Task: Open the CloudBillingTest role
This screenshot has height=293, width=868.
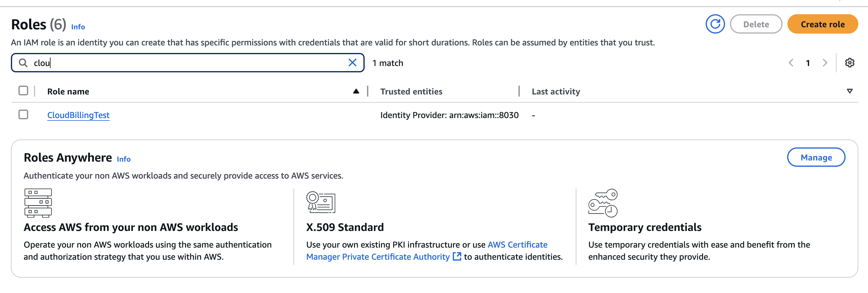Action: click(78, 115)
